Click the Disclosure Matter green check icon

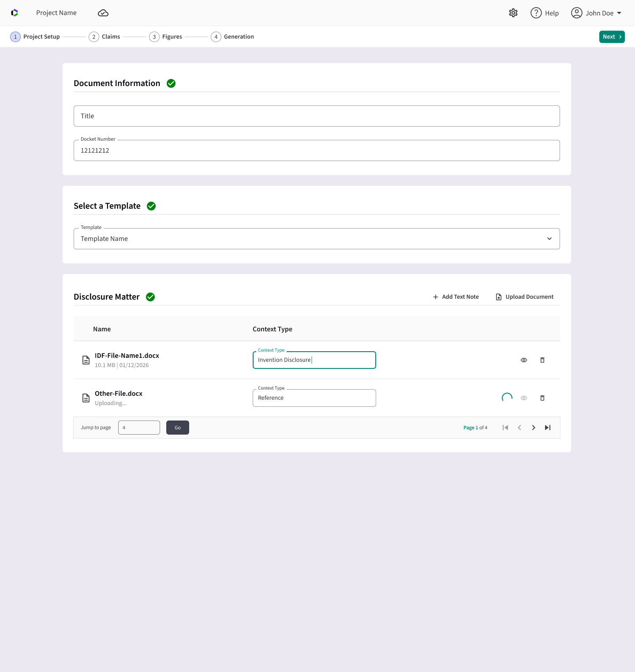150,297
